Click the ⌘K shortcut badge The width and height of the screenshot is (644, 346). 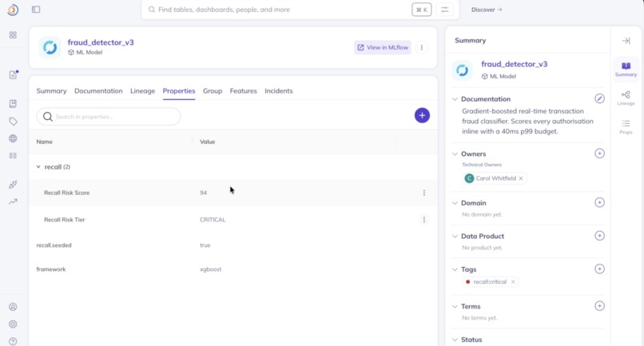pyautogui.click(x=422, y=10)
